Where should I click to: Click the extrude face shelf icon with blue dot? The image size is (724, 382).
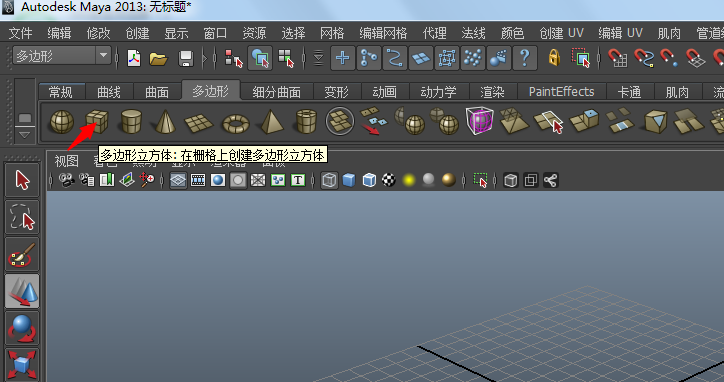(584, 121)
